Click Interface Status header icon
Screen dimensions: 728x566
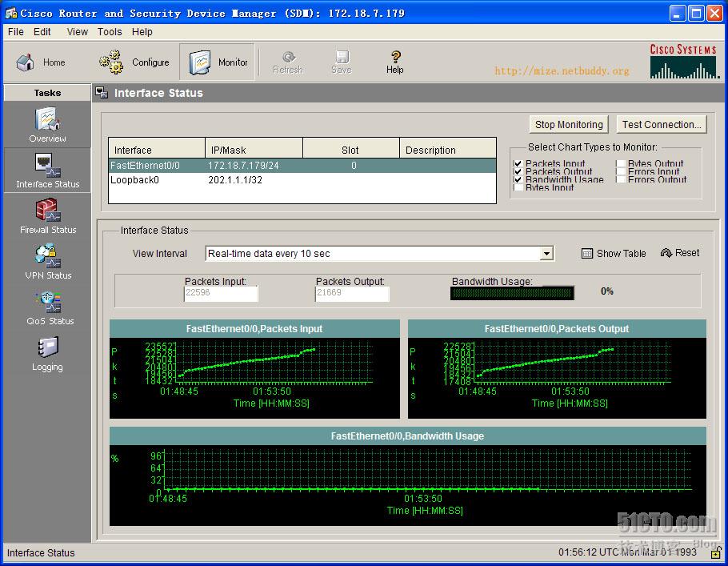102,93
